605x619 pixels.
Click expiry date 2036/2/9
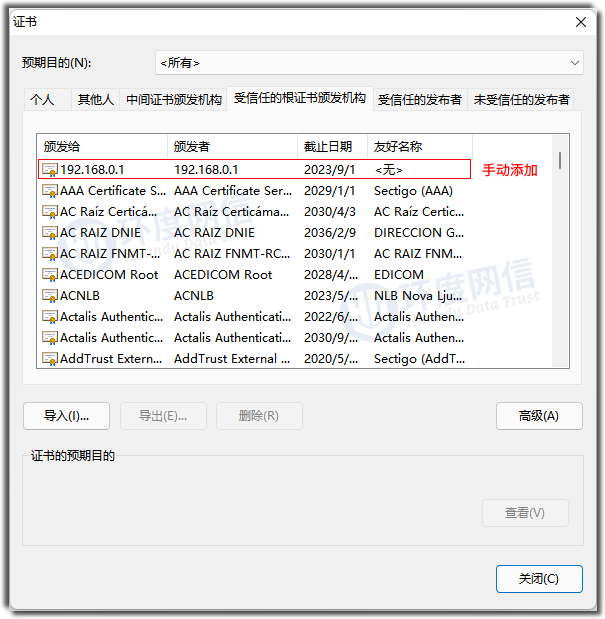click(x=330, y=233)
